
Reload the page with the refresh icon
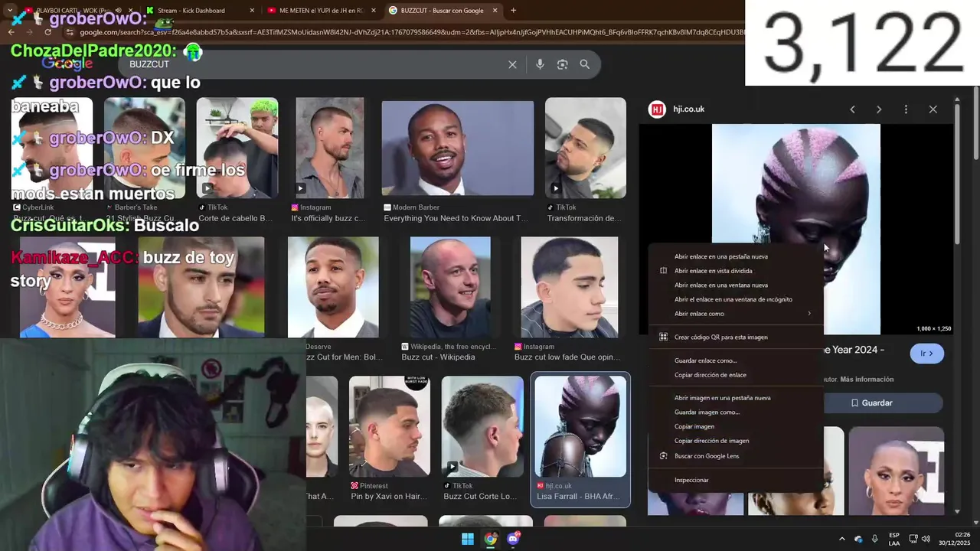pyautogui.click(x=47, y=32)
